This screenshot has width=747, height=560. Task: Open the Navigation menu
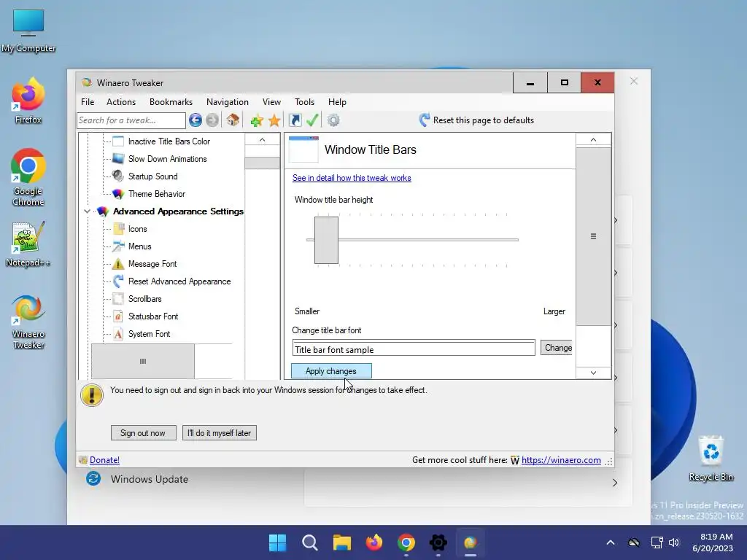tap(228, 102)
